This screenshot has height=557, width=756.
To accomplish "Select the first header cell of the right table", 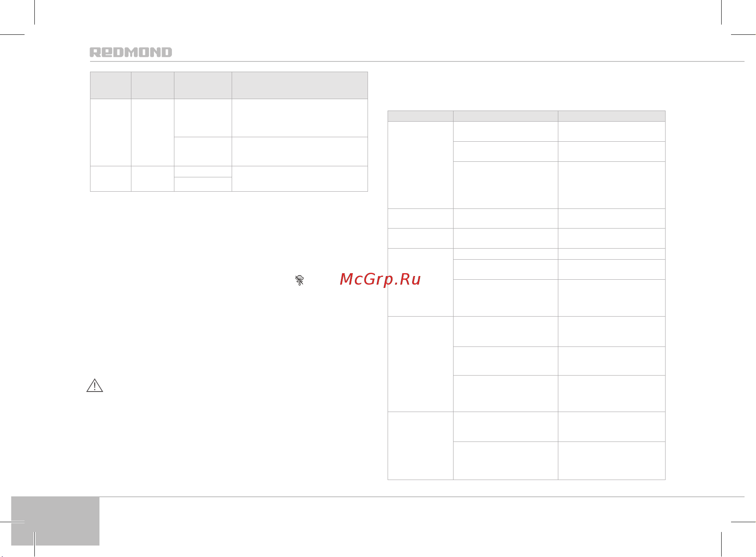I will coord(420,116).
